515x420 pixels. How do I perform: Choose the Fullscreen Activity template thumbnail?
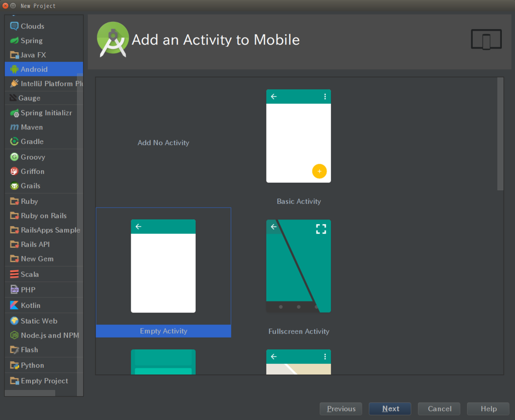click(298, 266)
